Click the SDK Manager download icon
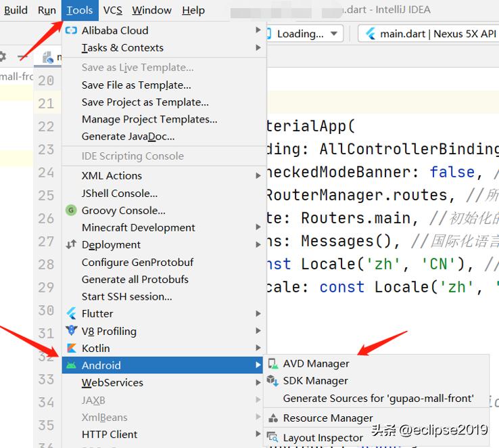Viewport: 499px width, 448px height. click(272, 381)
